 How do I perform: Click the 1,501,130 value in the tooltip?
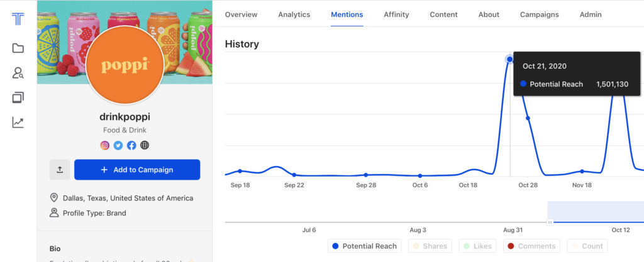click(612, 84)
